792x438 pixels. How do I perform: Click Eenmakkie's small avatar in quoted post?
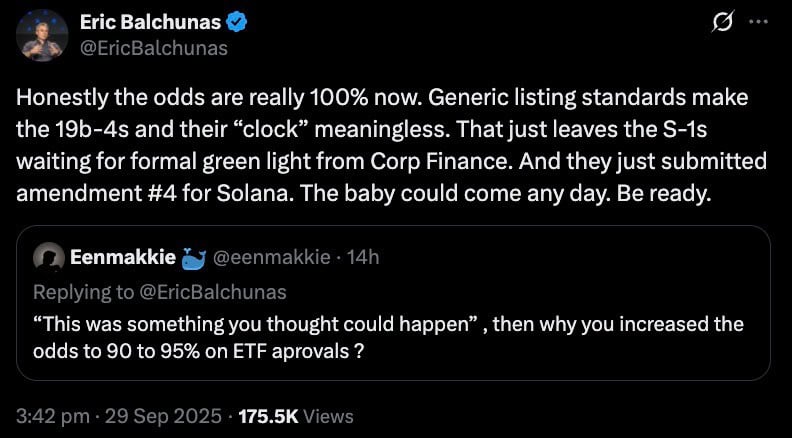click(48, 257)
